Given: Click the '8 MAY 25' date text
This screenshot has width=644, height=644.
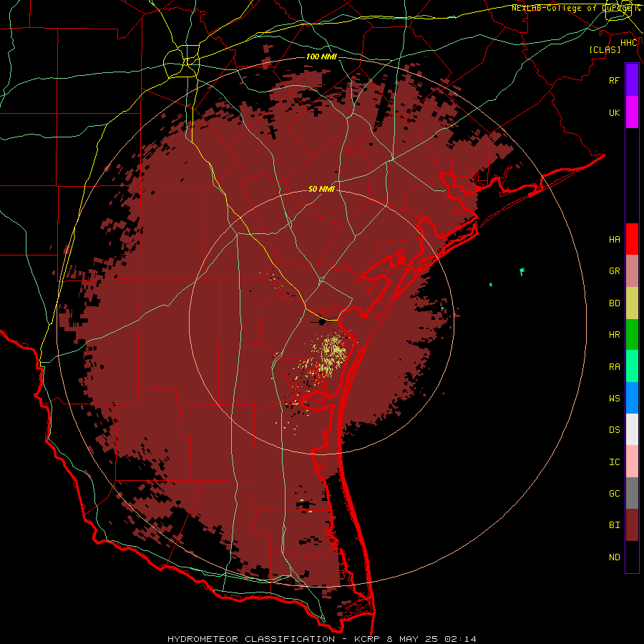Looking at the screenshot, I should (x=411, y=639).
